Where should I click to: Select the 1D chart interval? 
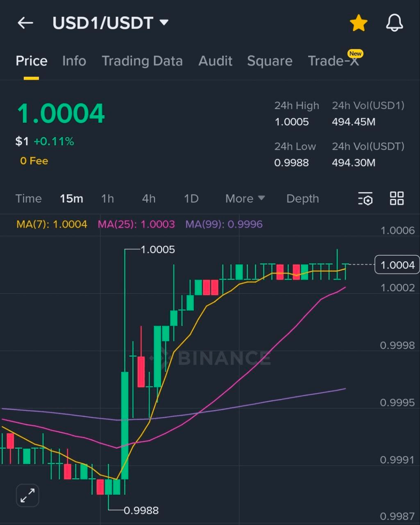point(191,199)
